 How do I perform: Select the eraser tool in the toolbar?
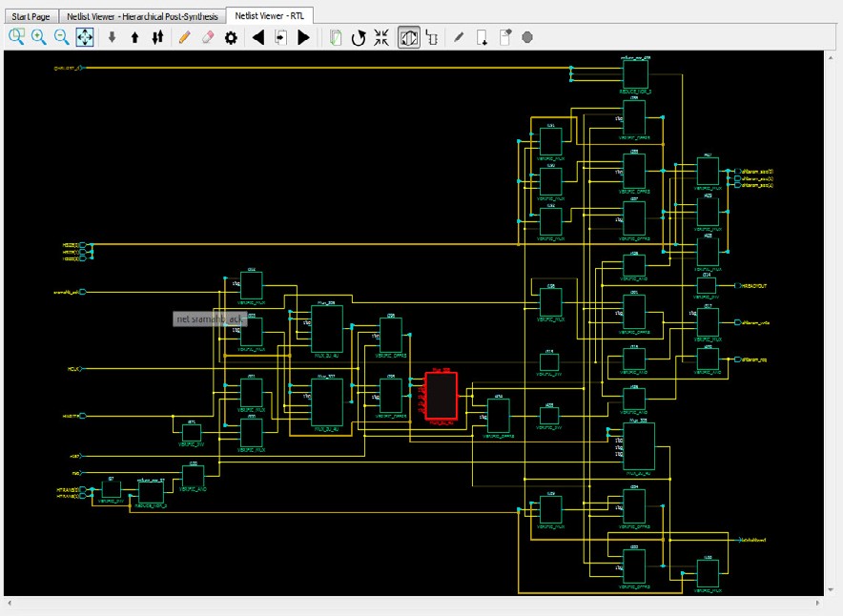coord(207,37)
